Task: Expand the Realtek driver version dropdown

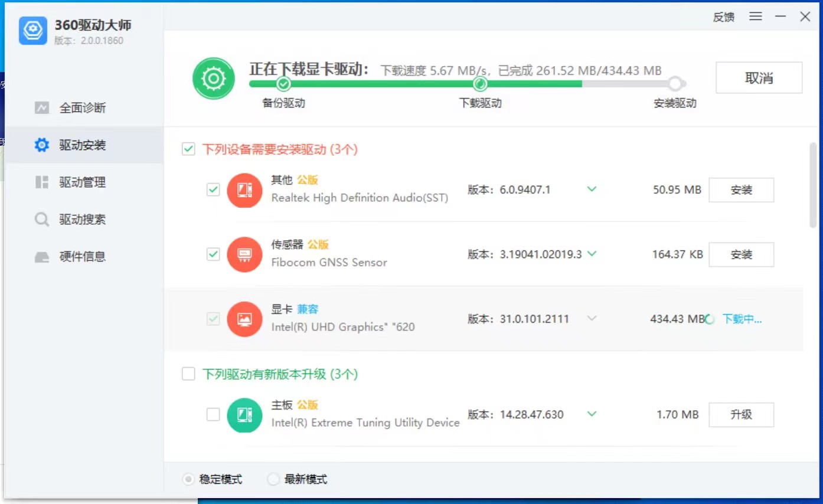Action: point(592,189)
